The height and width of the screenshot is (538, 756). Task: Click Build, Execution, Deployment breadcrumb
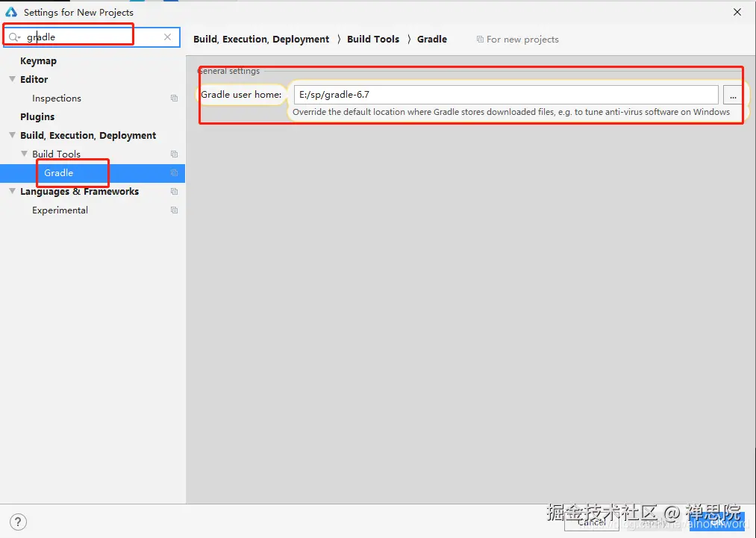[261, 39]
